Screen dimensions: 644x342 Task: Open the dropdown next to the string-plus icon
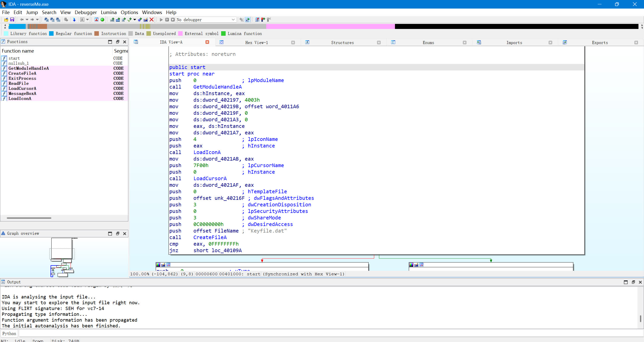135,20
